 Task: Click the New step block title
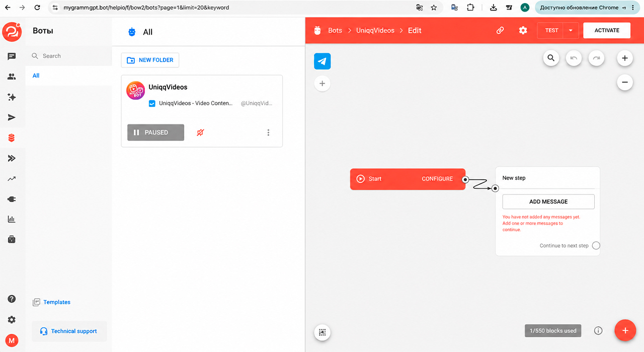pyautogui.click(x=514, y=178)
